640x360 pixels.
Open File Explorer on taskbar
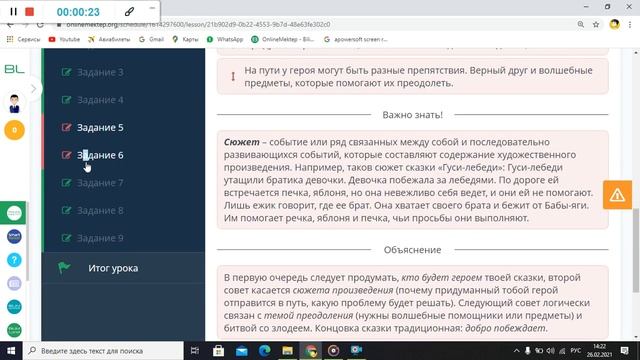point(287,351)
